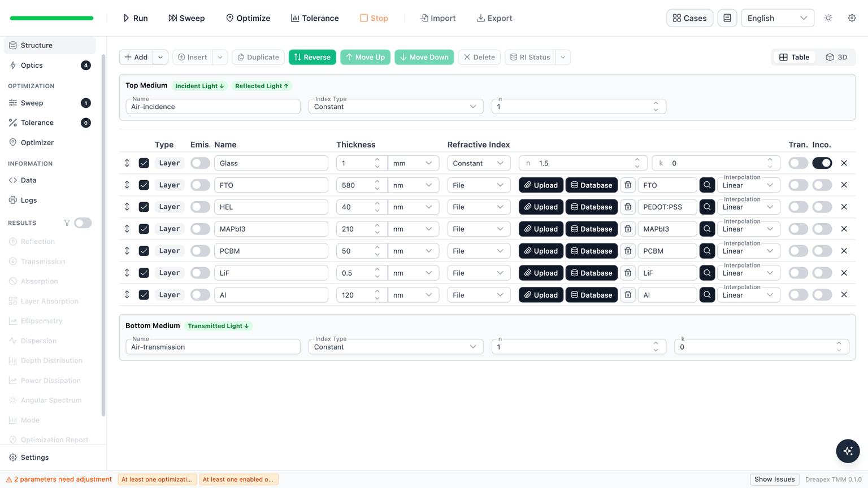The image size is (868, 488).
Task: Switch to the 3D view tab
Action: tap(836, 57)
